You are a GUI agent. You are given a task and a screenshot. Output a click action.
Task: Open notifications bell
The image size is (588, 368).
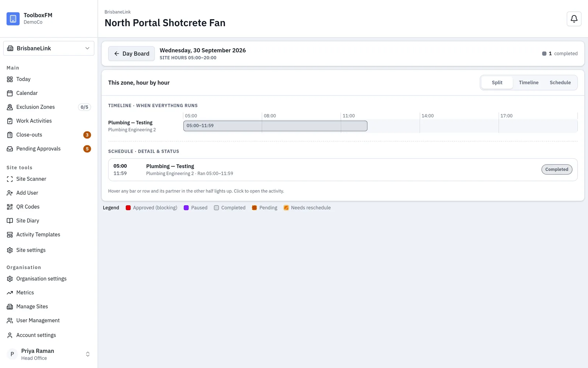click(x=574, y=19)
